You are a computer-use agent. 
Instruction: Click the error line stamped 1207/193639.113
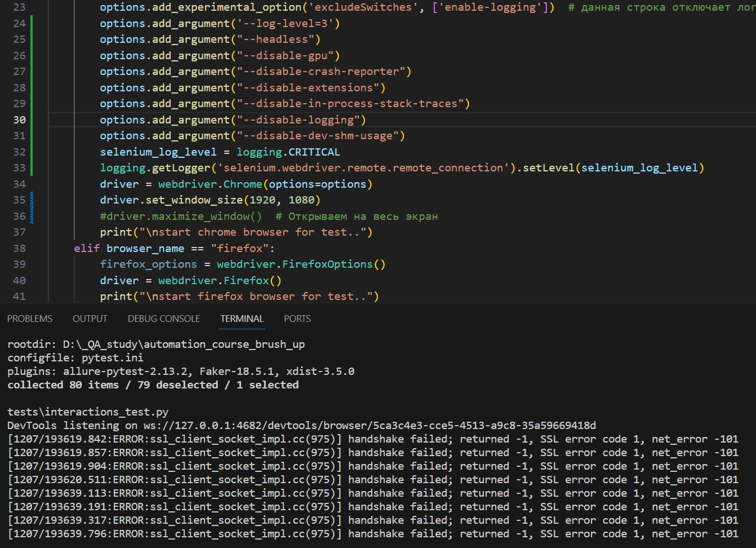[373, 493]
